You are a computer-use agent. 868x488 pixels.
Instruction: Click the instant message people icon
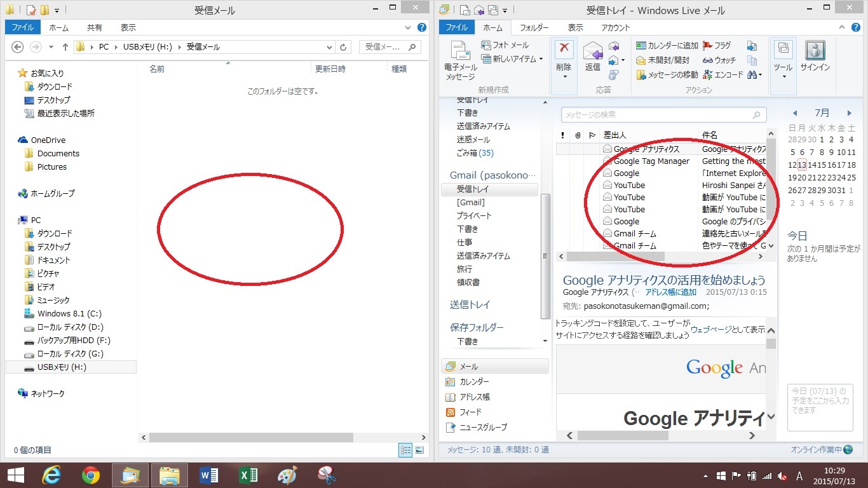click(614, 74)
